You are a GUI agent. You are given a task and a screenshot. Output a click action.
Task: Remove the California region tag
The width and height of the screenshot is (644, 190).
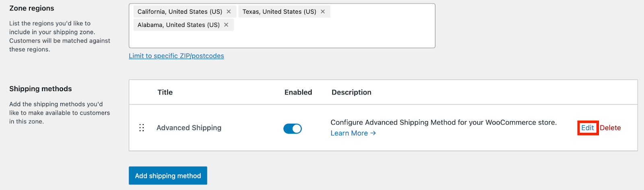pos(229,12)
